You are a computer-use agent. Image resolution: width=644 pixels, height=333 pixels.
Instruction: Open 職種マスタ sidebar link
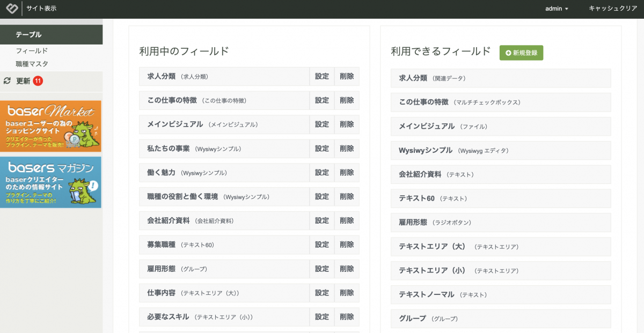coord(32,64)
